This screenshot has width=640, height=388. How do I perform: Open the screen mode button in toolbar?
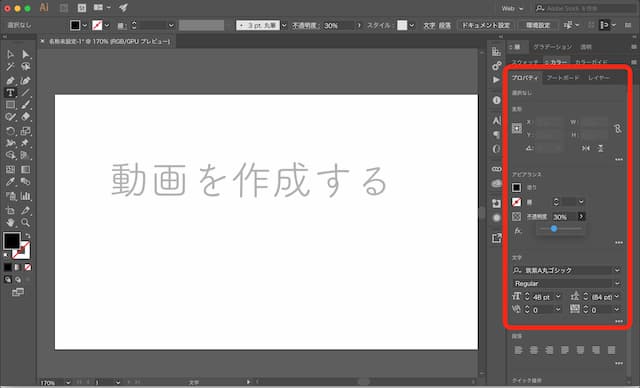point(18,292)
